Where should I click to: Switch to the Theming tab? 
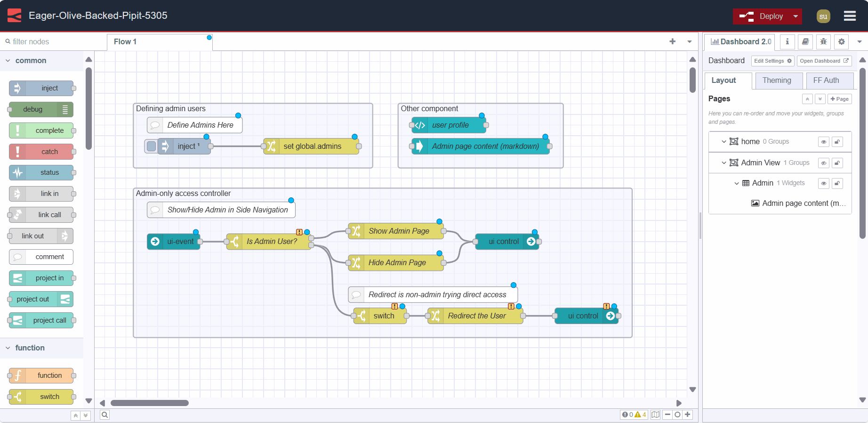point(777,81)
